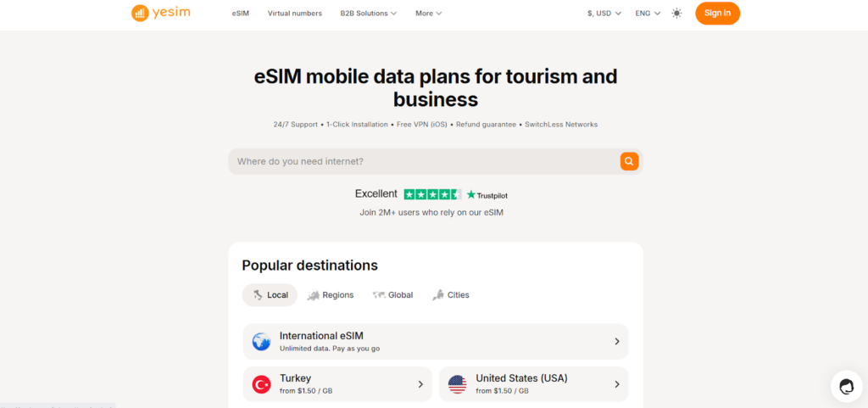Open the currency USD dropdown
Screen dimensions: 868x408
604,14
